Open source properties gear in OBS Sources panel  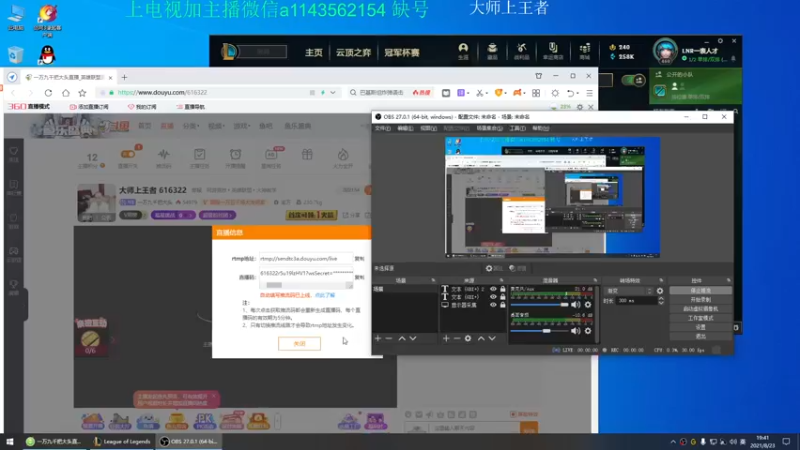(x=468, y=338)
